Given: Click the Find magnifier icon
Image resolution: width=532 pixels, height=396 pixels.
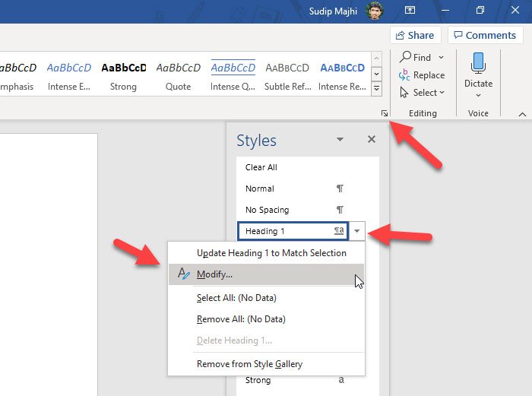Looking at the screenshot, I should pyautogui.click(x=406, y=57).
